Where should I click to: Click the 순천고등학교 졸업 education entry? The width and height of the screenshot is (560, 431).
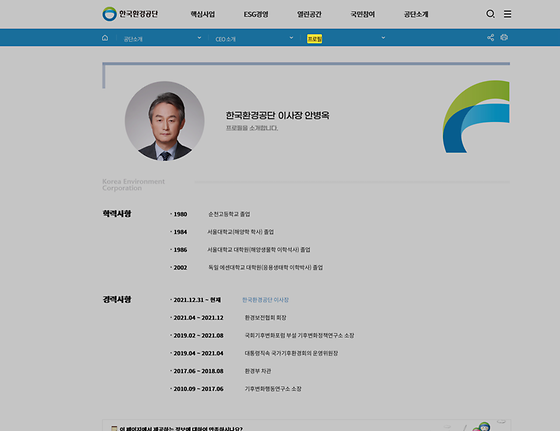tap(229, 214)
